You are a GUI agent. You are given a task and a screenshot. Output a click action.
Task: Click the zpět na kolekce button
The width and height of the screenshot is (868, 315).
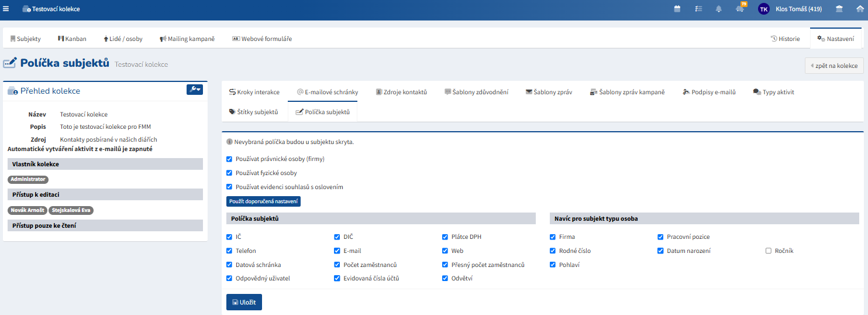834,66
